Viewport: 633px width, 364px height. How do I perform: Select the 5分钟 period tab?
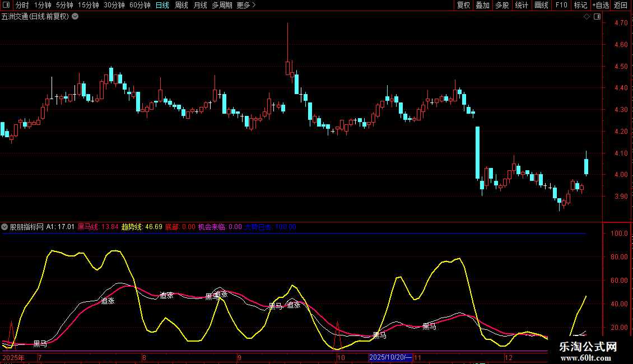point(64,5)
